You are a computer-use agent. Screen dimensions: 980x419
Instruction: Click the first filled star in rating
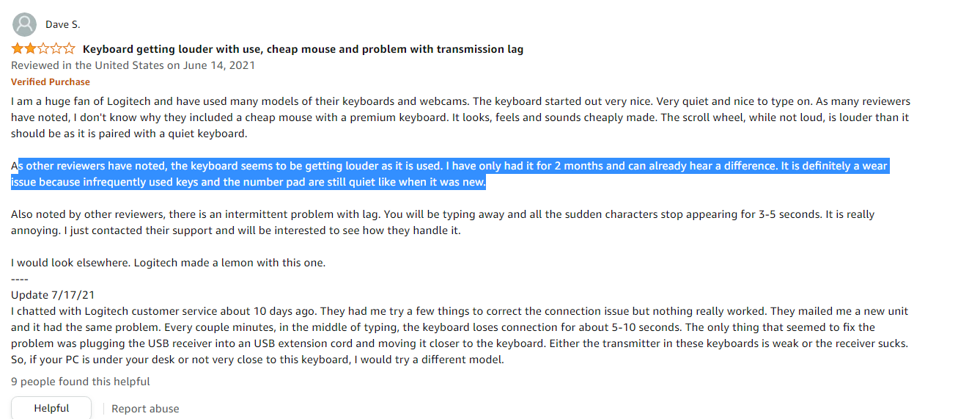(17, 49)
